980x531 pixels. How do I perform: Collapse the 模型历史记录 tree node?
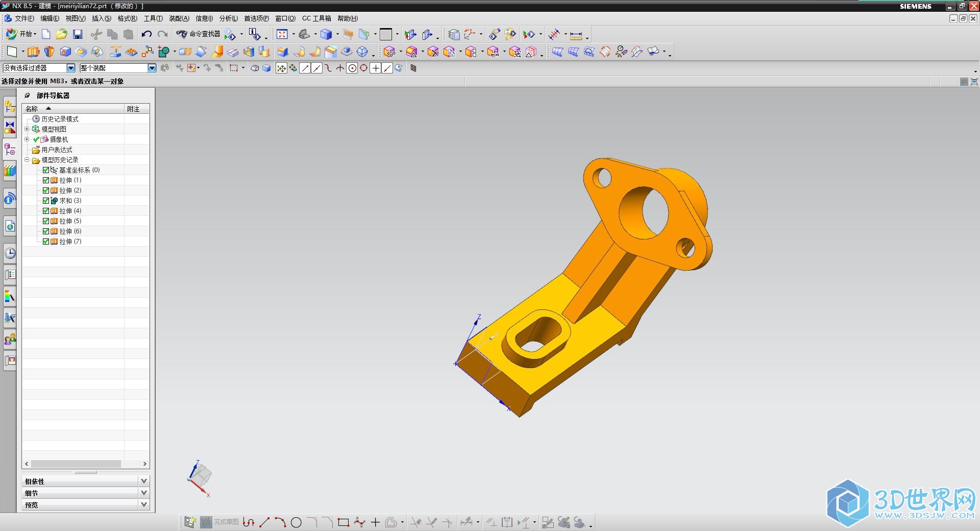point(27,160)
